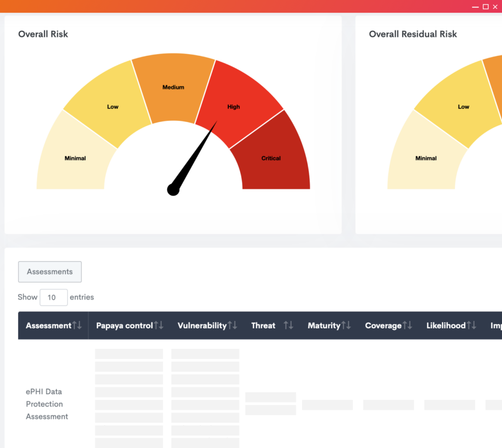Click the Likelihood column sort arrows
The image size is (502, 448).
pyautogui.click(x=471, y=325)
